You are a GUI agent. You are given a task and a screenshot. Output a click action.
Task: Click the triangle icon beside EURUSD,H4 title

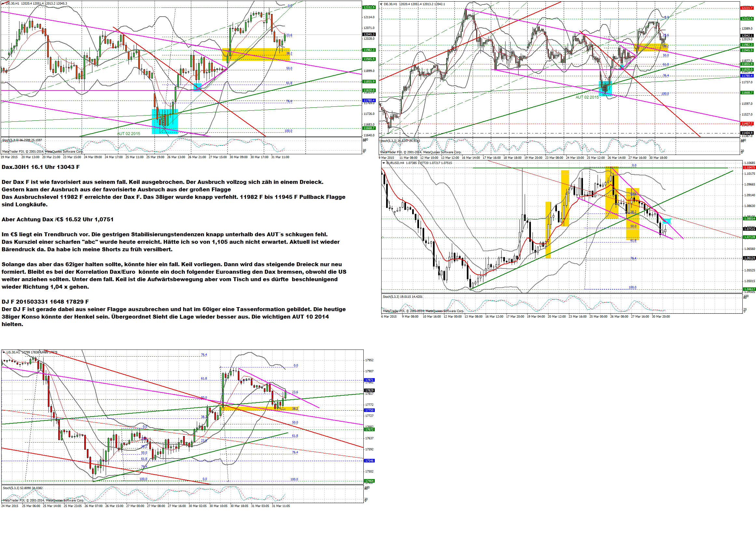[384, 163]
